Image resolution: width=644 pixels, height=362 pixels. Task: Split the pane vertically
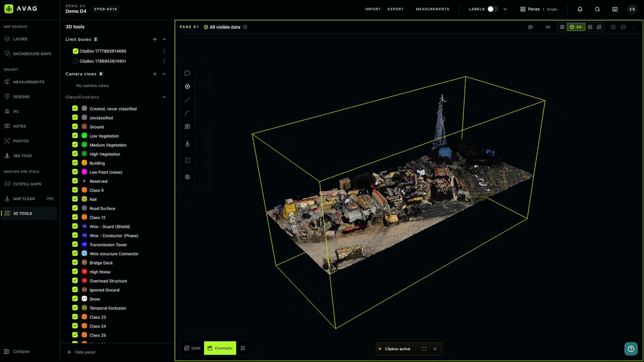point(613,27)
